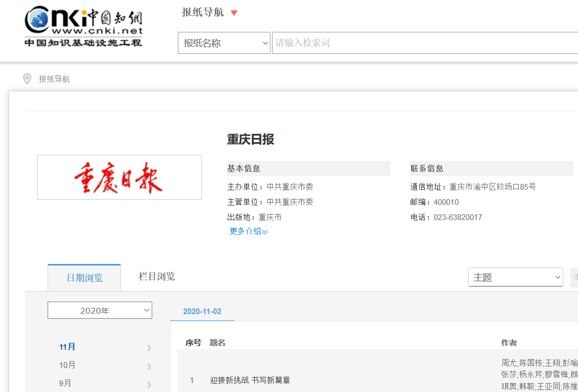Image resolution: width=578 pixels, height=392 pixels.
Task: Click the CNKI logo
Action: 83,26
